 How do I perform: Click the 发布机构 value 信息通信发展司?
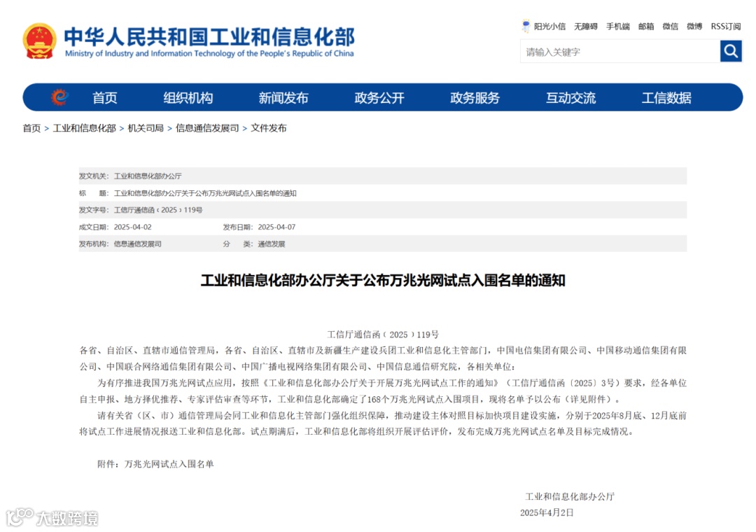(x=137, y=244)
